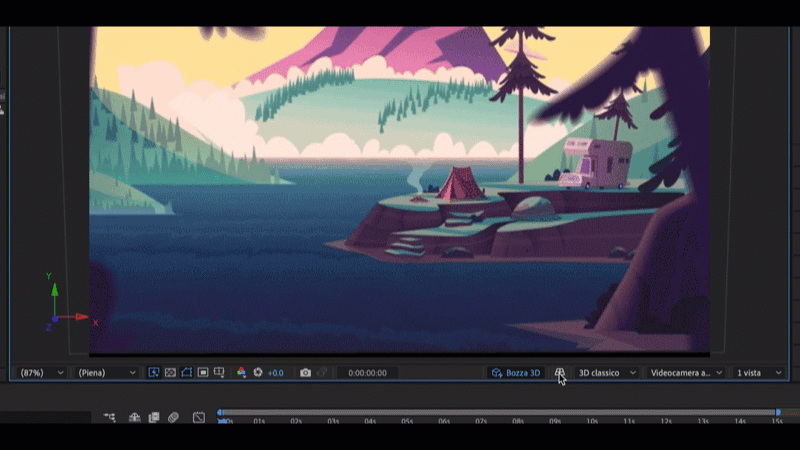Click the 08s mark on timeline ruler
The image size is (800, 450).
(x=518, y=422)
